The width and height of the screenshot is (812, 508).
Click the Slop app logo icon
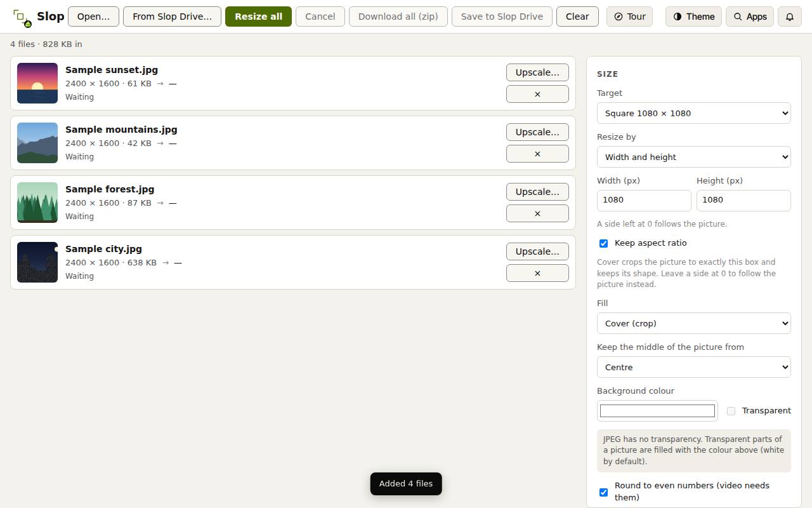click(22, 17)
